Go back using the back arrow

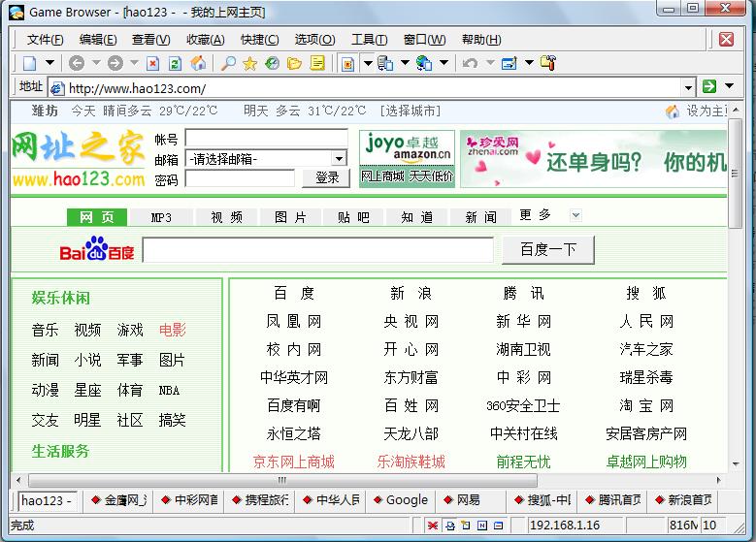tap(77, 63)
